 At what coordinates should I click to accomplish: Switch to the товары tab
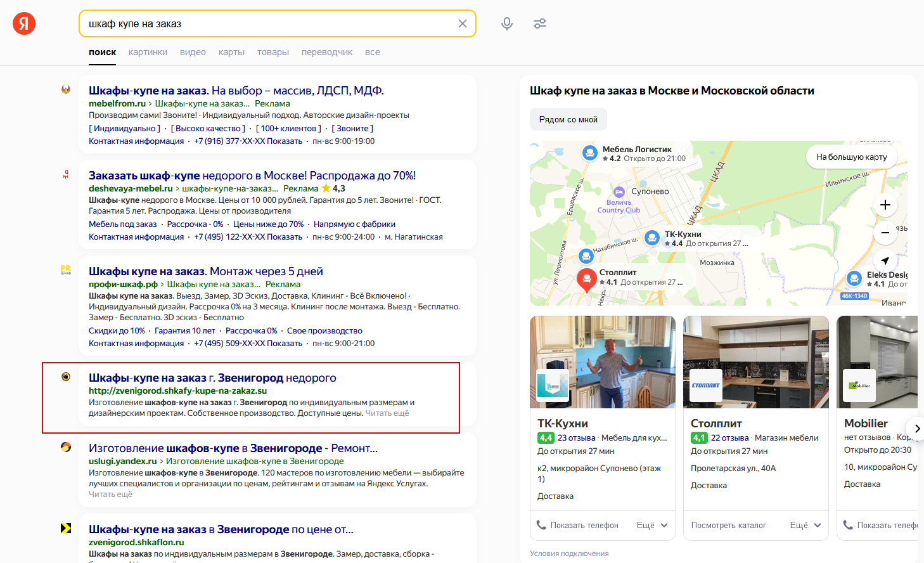273,52
